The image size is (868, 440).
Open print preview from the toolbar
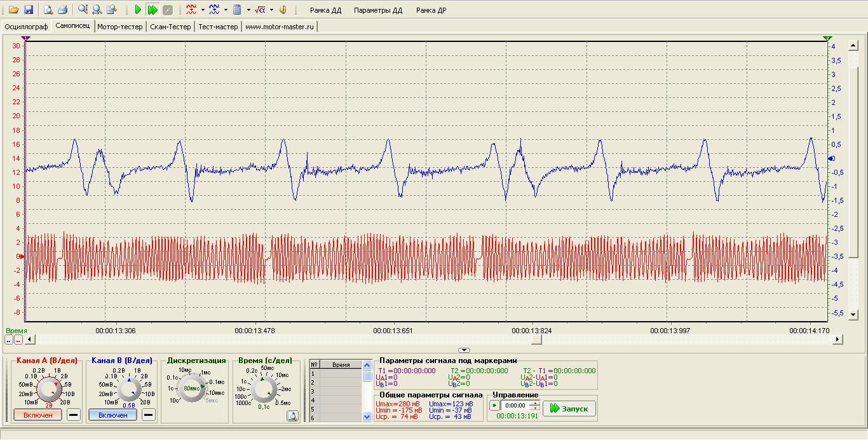(48, 10)
